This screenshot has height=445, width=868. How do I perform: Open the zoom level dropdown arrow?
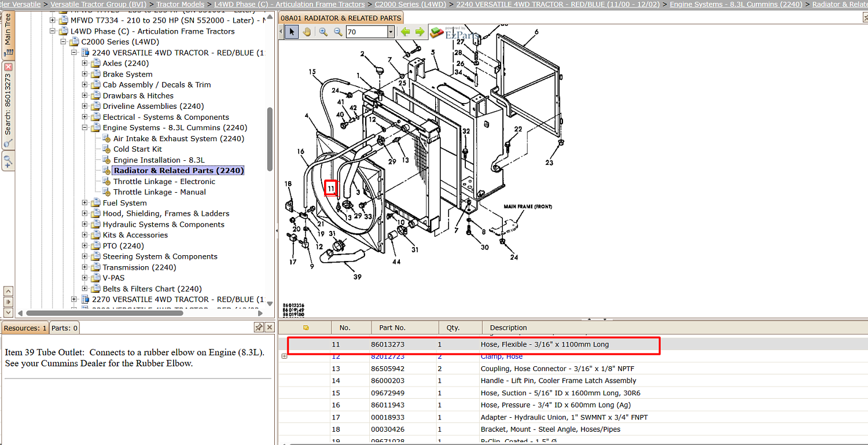pos(391,32)
